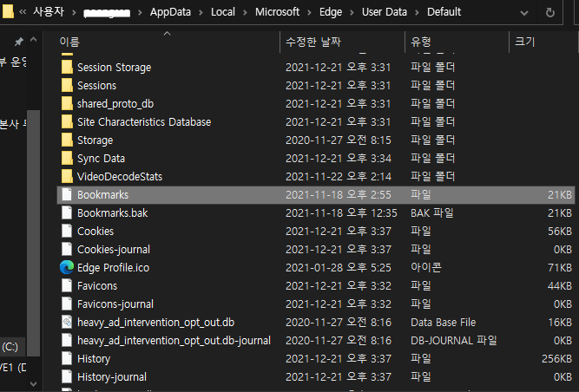Image resolution: width=579 pixels, height=392 pixels.
Task: Select the Cookies file icon
Action: 67,232
